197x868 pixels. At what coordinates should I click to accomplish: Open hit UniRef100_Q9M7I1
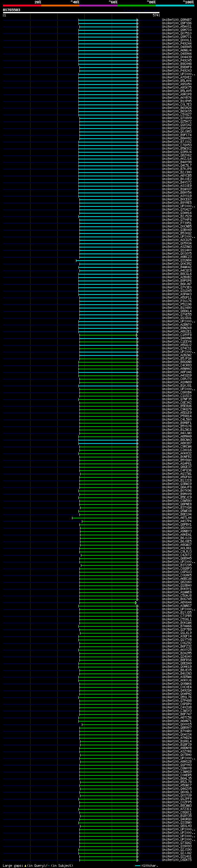tap(177, 37)
